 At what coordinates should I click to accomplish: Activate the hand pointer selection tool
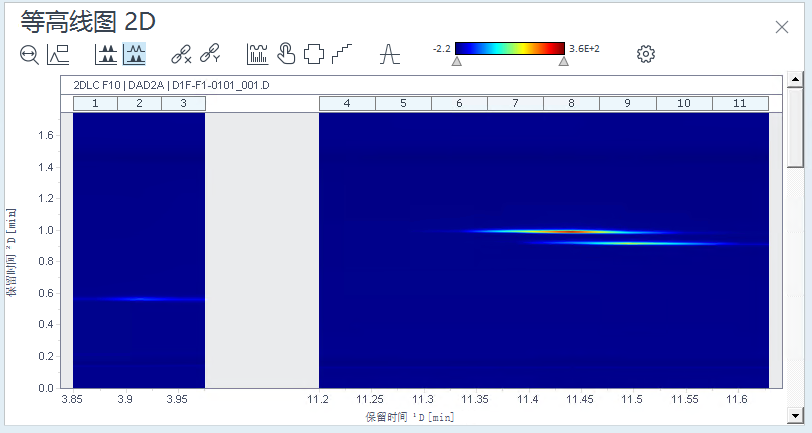click(x=286, y=53)
